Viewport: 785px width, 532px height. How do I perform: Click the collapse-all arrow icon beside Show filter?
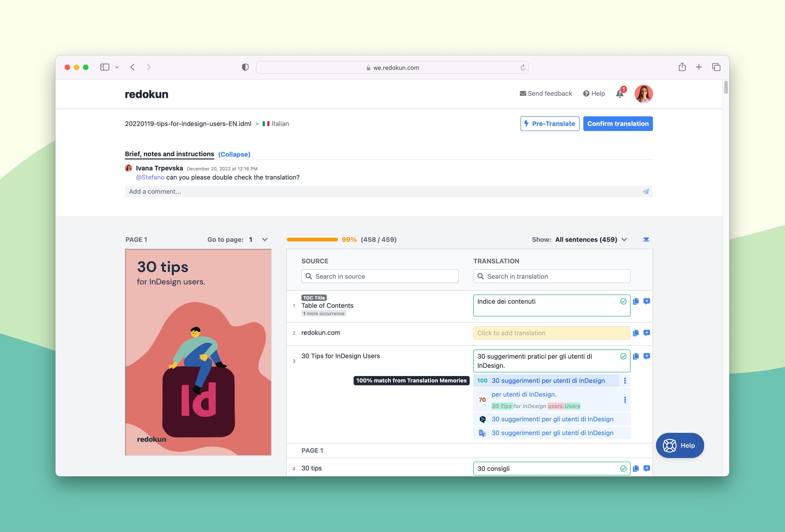[646, 240]
